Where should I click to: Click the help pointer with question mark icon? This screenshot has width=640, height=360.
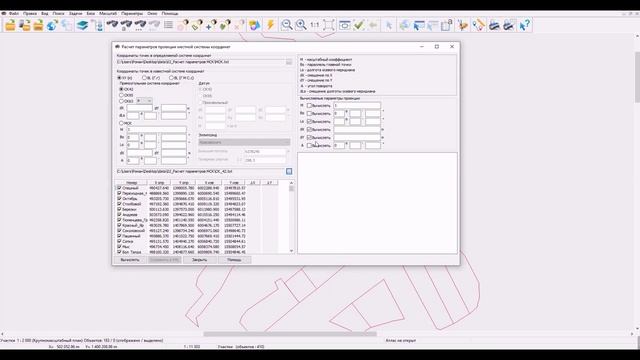(524, 25)
